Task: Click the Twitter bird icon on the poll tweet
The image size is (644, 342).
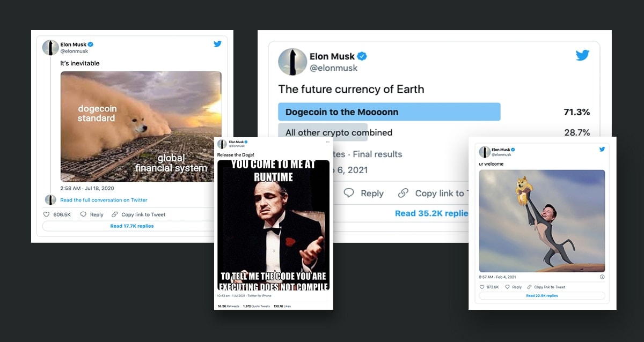Action: [x=582, y=55]
